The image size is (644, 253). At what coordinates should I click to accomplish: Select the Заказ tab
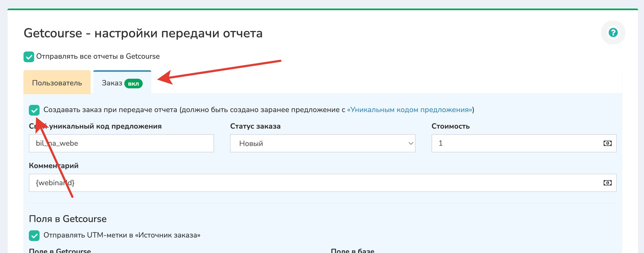pos(112,83)
